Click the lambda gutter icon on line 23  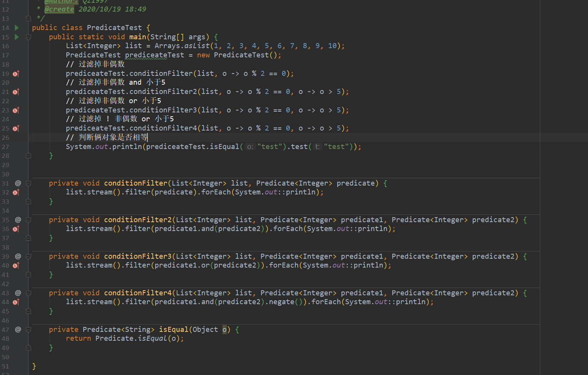tap(16, 110)
